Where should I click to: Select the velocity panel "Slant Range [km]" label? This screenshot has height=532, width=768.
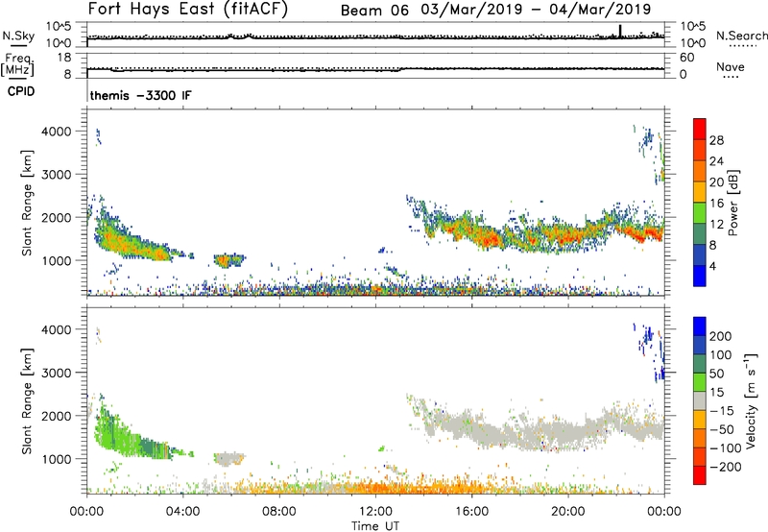[27, 401]
